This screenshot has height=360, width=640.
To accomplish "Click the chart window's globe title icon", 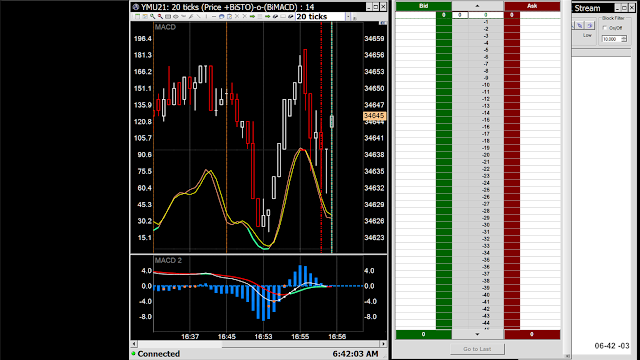I will click(x=136, y=7).
